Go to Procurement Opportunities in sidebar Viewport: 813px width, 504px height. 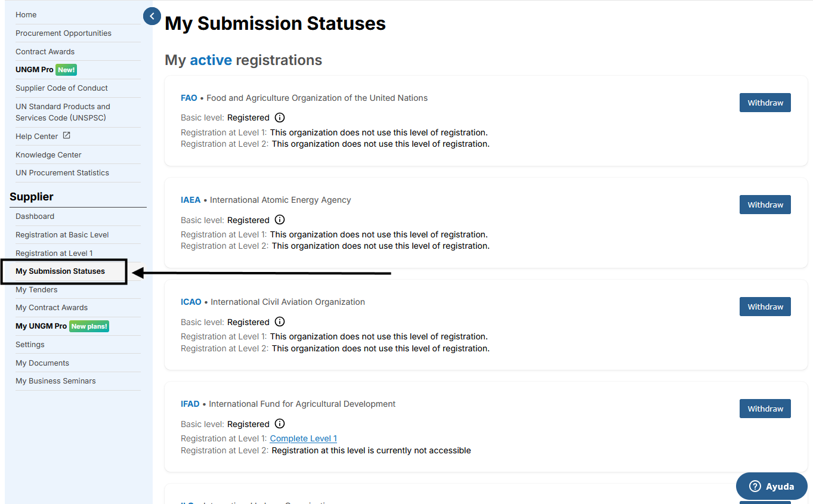(x=63, y=33)
